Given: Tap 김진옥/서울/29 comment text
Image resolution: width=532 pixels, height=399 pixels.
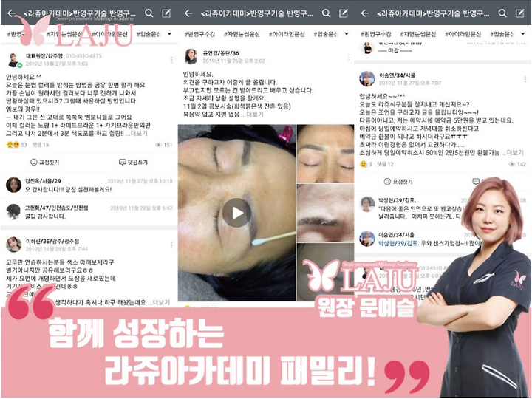Looking at the screenshot, I should coord(69,189).
